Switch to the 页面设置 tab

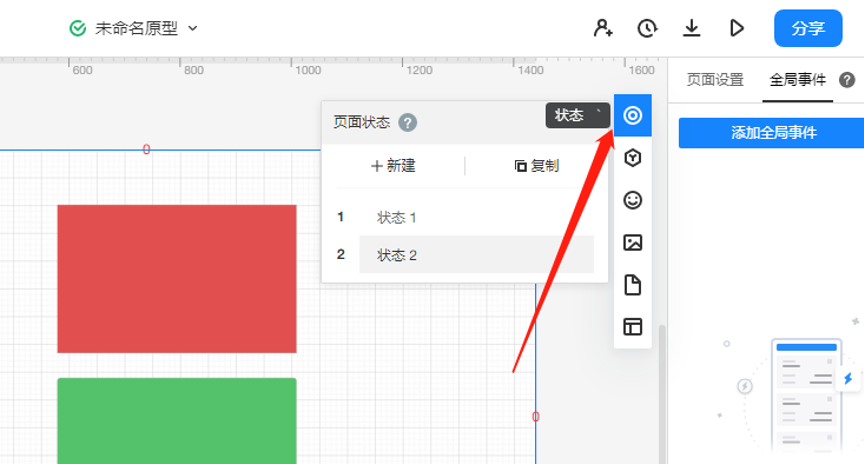(x=714, y=80)
